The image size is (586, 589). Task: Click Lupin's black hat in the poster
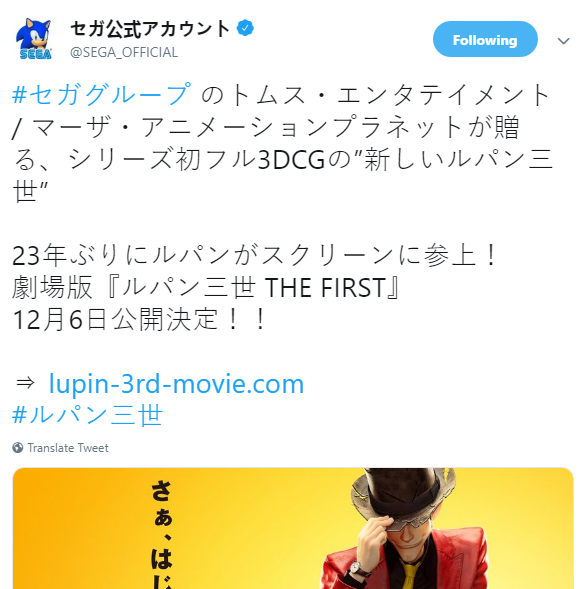[400, 491]
